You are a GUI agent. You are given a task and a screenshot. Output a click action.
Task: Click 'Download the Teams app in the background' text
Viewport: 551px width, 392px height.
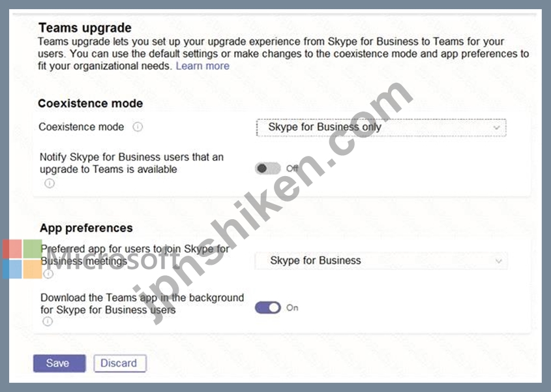coord(142,304)
